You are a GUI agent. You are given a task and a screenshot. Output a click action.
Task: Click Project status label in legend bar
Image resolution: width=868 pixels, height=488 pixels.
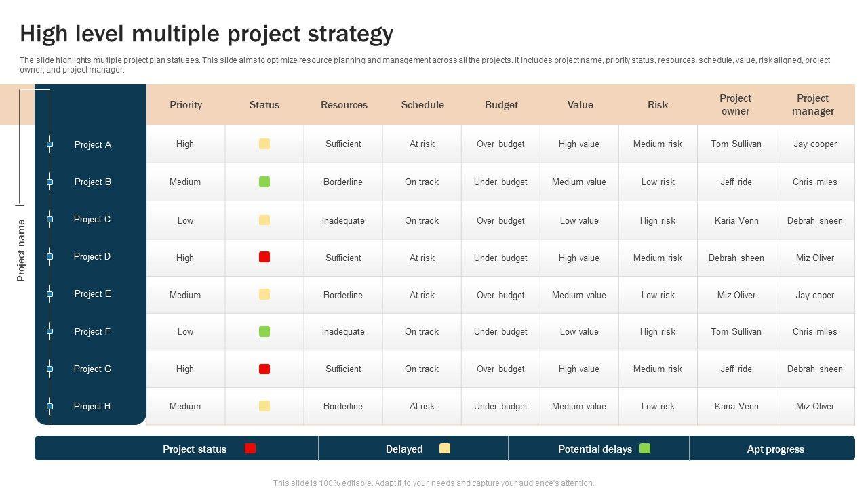point(195,449)
